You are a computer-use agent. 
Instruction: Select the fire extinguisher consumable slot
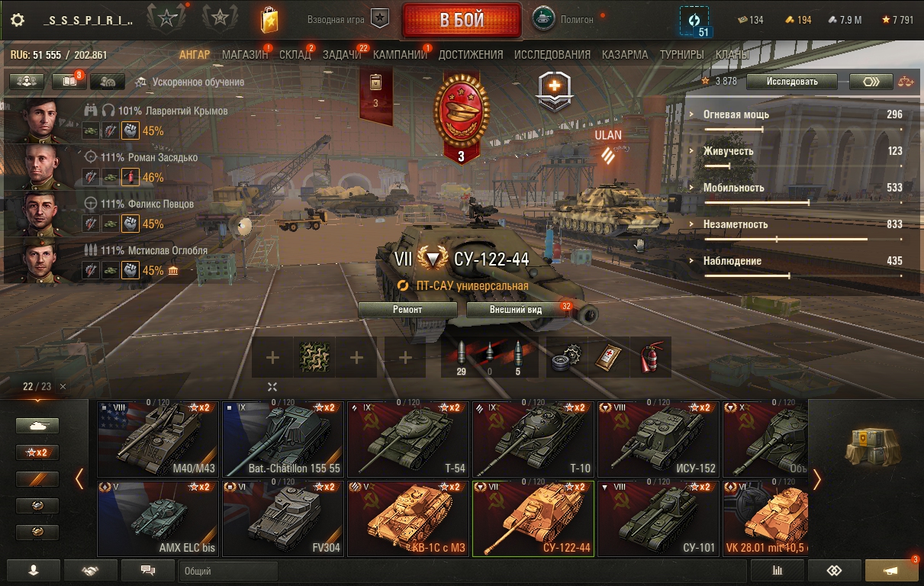tap(650, 357)
